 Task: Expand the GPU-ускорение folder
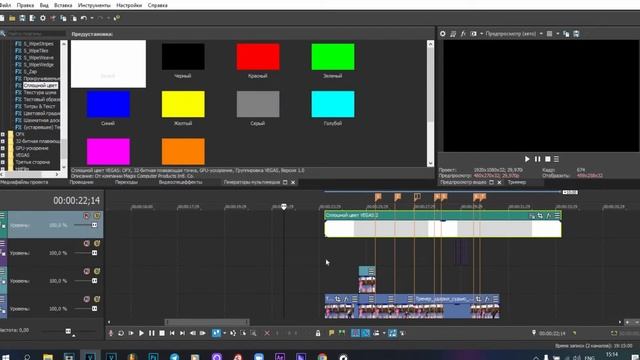(x=2, y=148)
